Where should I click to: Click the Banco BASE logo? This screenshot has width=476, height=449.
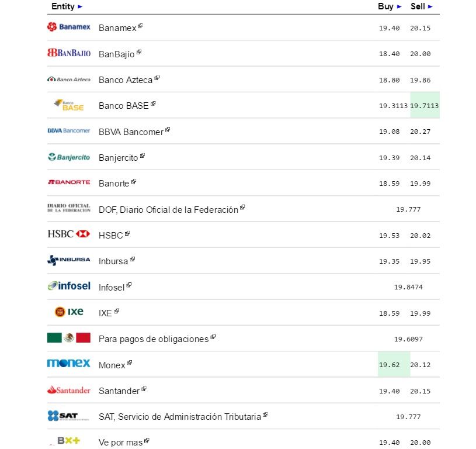point(69,105)
